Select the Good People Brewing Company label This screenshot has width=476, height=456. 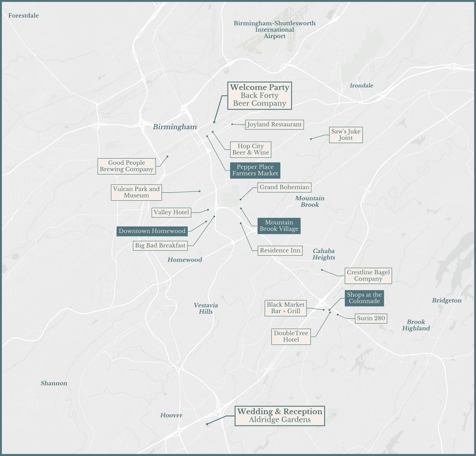pos(127,166)
